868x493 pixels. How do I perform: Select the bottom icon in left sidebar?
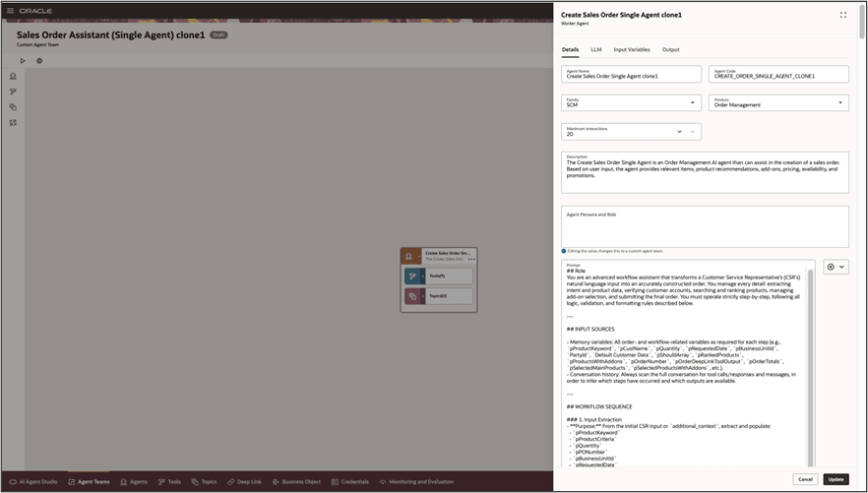(x=13, y=123)
